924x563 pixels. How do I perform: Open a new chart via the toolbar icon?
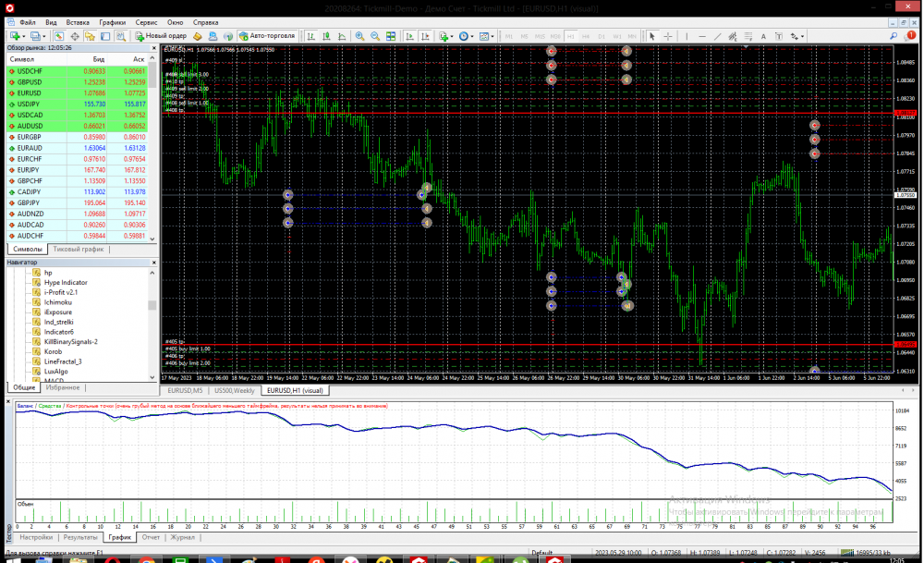(x=14, y=36)
